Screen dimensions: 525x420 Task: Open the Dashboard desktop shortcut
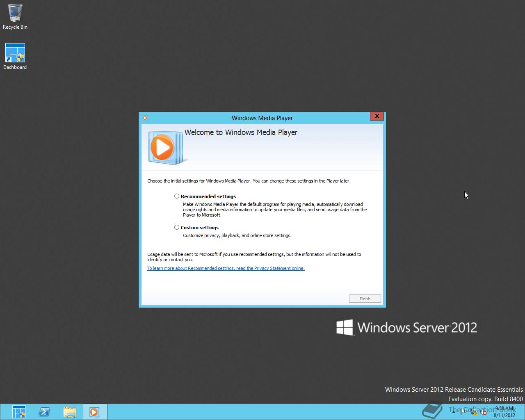tap(15, 57)
